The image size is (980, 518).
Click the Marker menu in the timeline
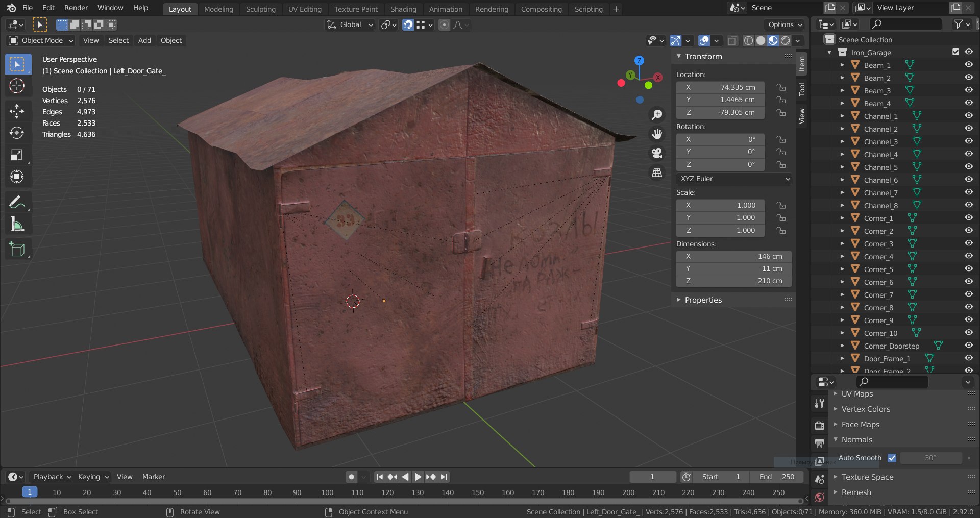(154, 477)
